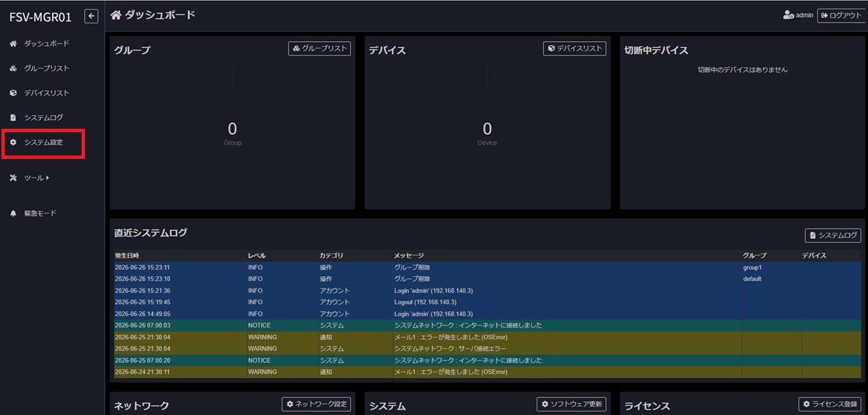Click the ソフトウェア更新 button
Image resolution: width=868 pixels, height=415 pixels.
pos(571,404)
